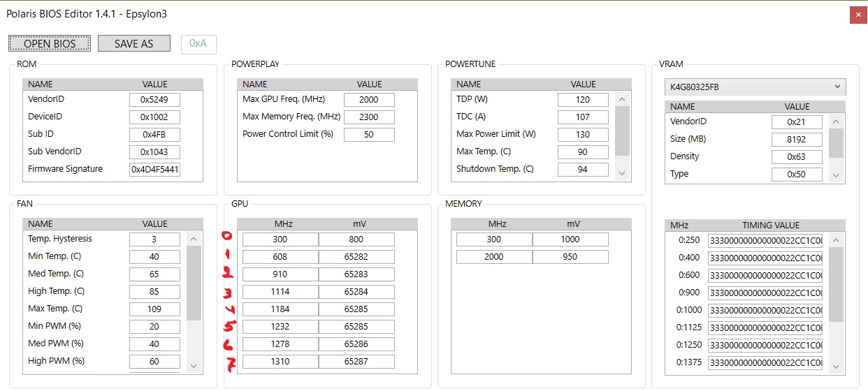Edit VRAM VendorID value 0x21

797,121
